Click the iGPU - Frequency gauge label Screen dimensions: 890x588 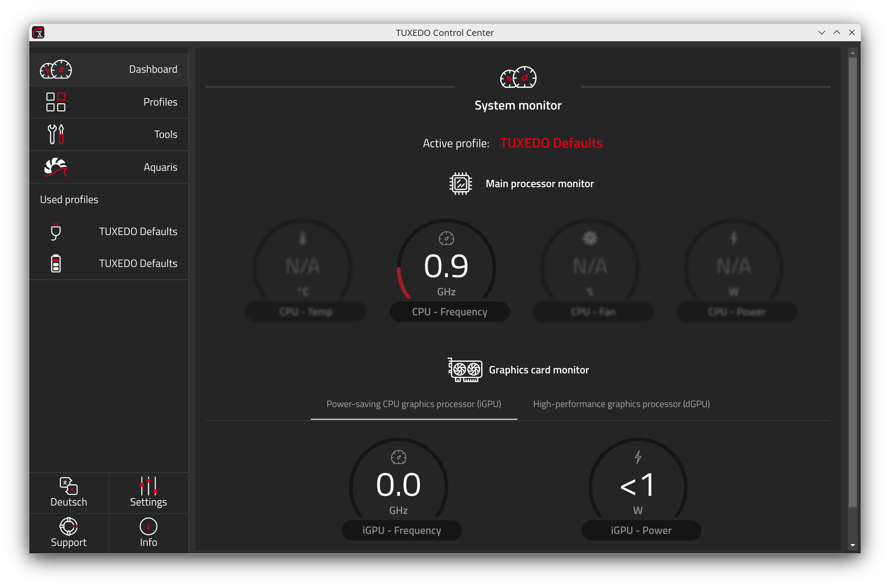[x=402, y=530]
